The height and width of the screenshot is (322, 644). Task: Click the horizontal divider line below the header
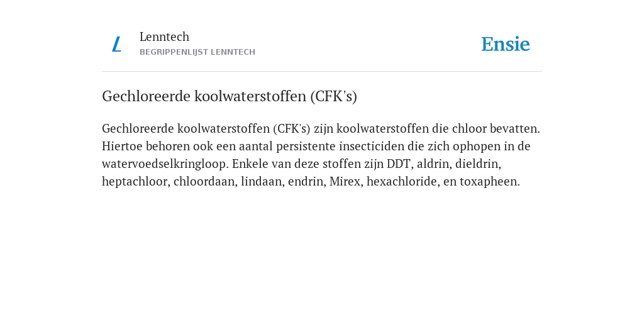[322, 72]
